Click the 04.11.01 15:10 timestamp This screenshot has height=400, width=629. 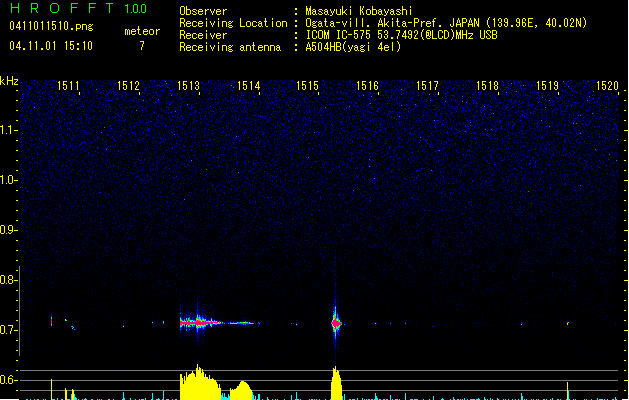[x=51, y=46]
